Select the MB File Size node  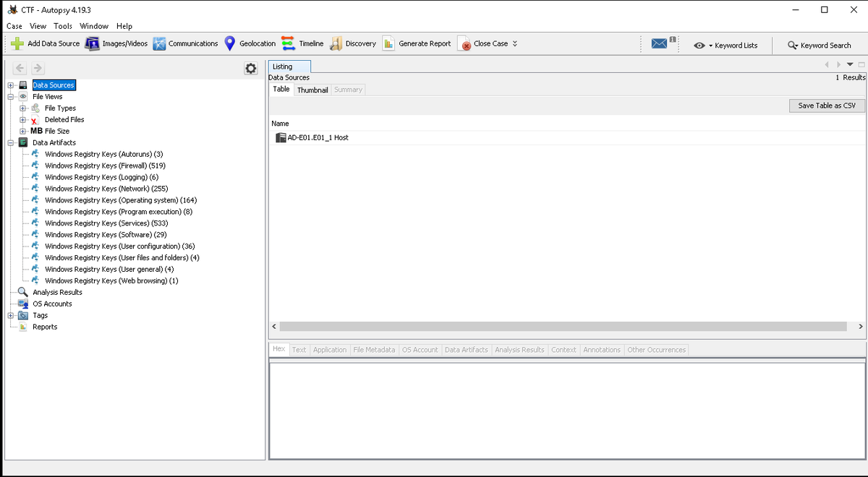coord(50,131)
